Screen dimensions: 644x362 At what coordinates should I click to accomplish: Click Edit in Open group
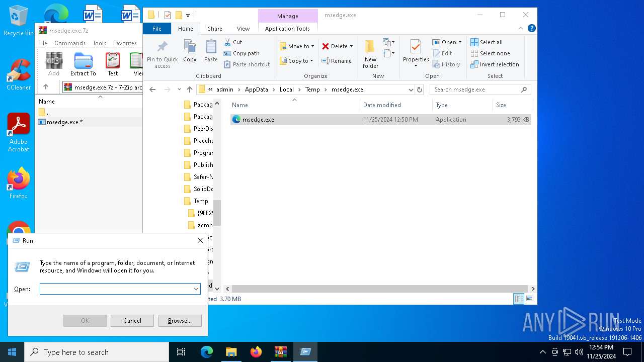[x=442, y=53]
